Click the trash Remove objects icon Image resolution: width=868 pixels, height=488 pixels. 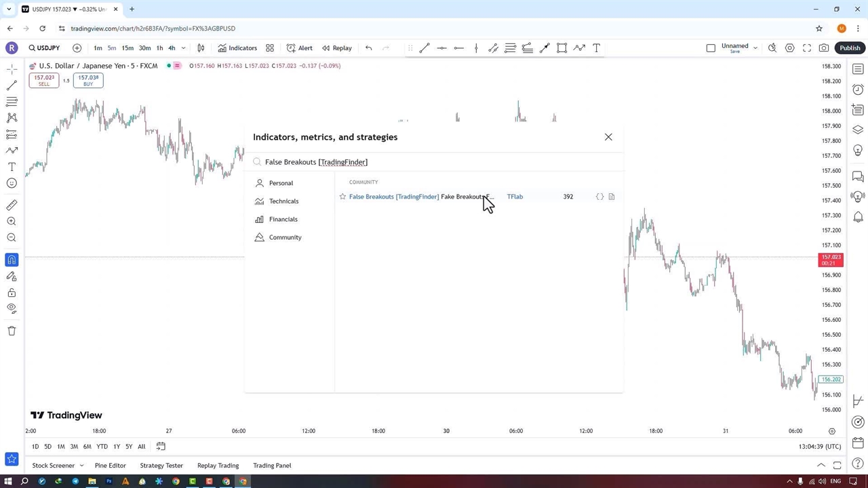12,331
